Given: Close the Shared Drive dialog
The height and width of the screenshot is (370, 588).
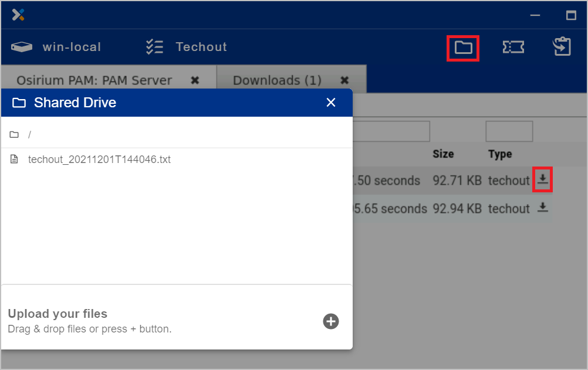Looking at the screenshot, I should point(331,102).
